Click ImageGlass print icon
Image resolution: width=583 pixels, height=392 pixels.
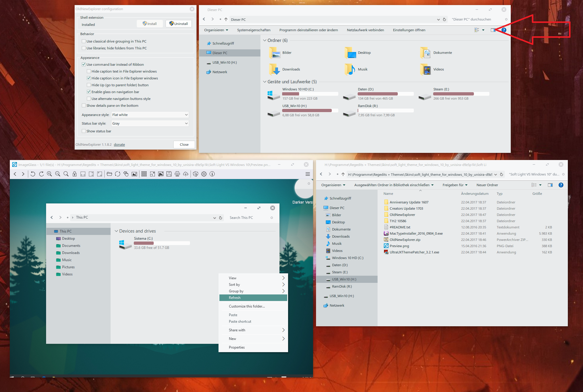[x=177, y=174]
